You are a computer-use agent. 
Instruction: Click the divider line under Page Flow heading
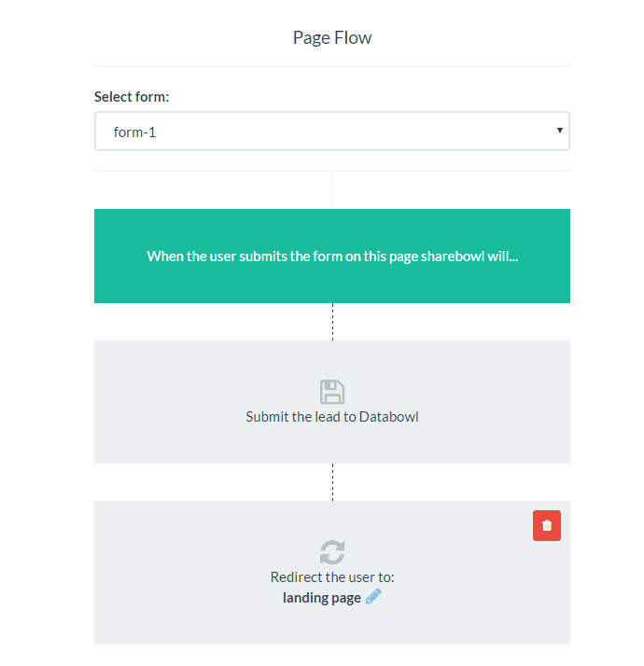[x=332, y=67]
